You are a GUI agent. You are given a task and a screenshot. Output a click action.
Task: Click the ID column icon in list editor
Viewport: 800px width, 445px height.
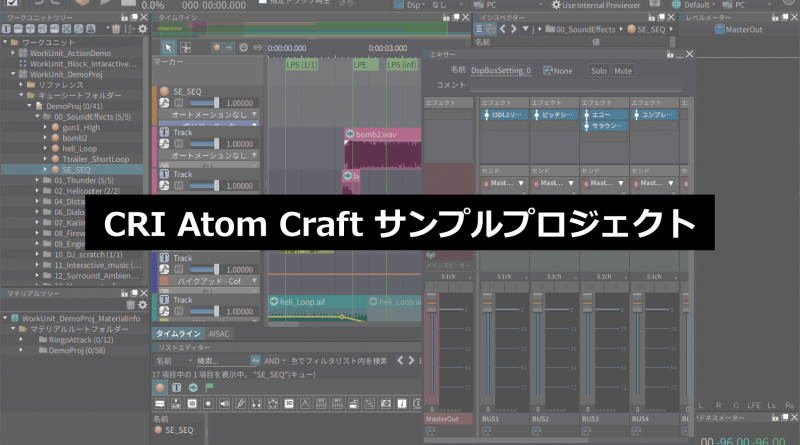pyautogui.click(x=192, y=404)
